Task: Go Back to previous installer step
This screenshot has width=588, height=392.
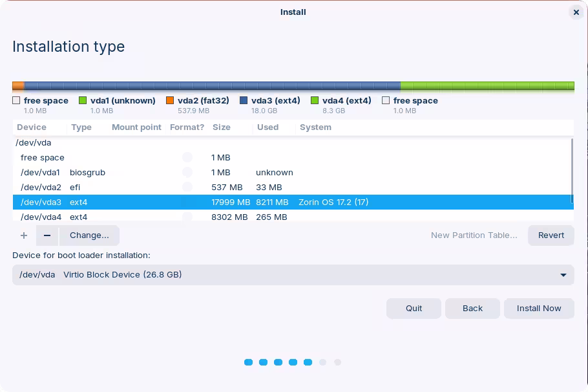Action: [x=472, y=309]
